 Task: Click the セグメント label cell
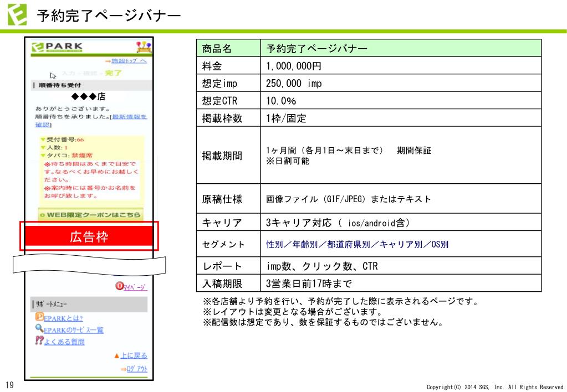click(x=228, y=244)
